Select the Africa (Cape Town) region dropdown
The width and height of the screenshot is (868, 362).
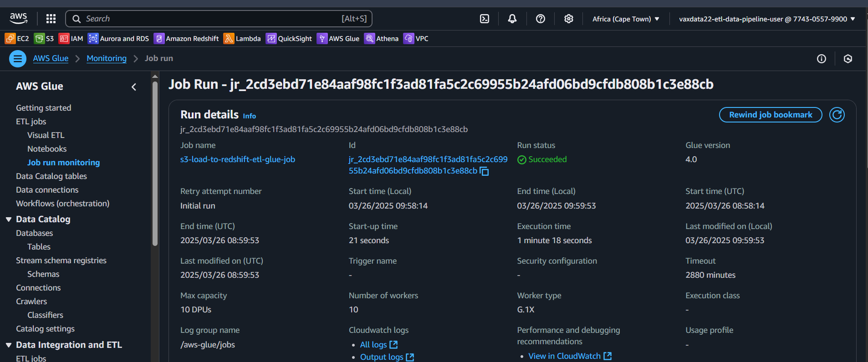click(626, 19)
